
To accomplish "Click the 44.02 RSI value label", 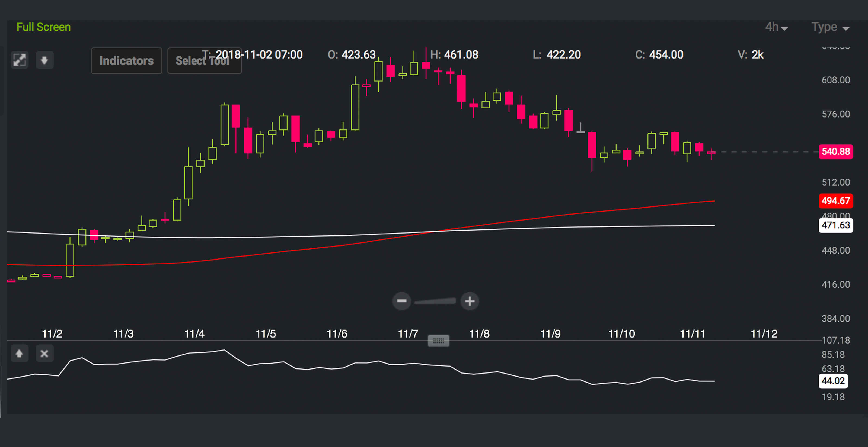I will pos(833,381).
